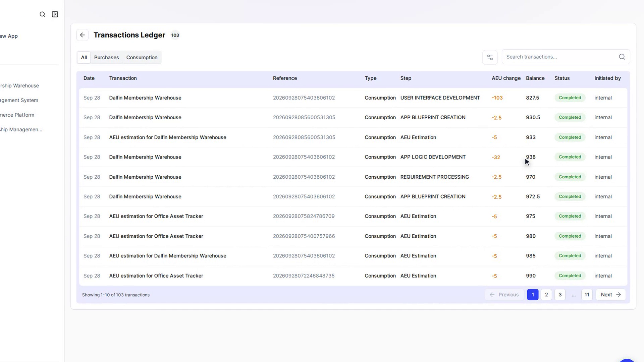The height and width of the screenshot is (362, 644).
Task: Collapse the sidebar panel icon
Action: [55, 14]
